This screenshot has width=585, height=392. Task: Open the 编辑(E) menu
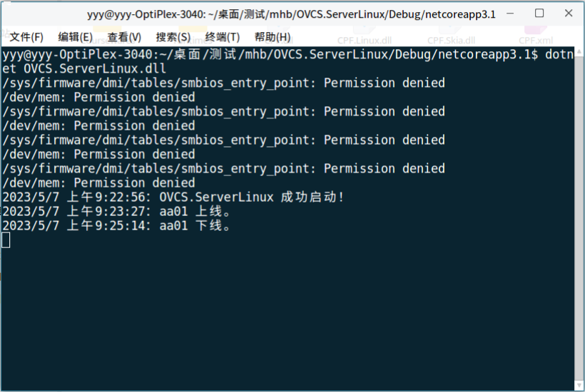(75, 37)
